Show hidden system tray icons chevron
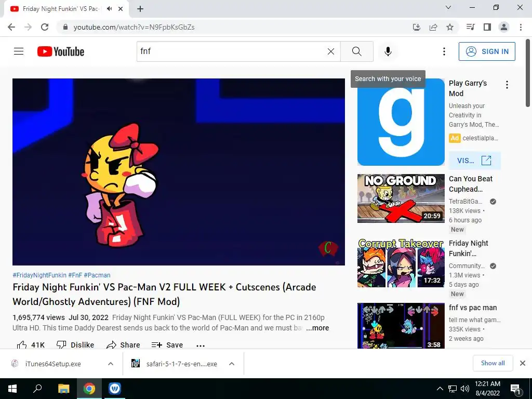Viewport: 532px width, 399px height. tap(440, 389)
